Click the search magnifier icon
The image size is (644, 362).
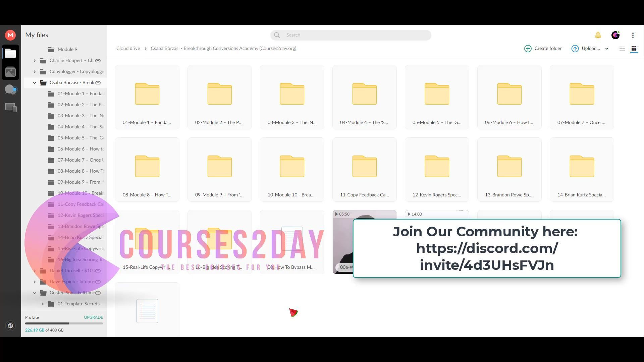277,35
